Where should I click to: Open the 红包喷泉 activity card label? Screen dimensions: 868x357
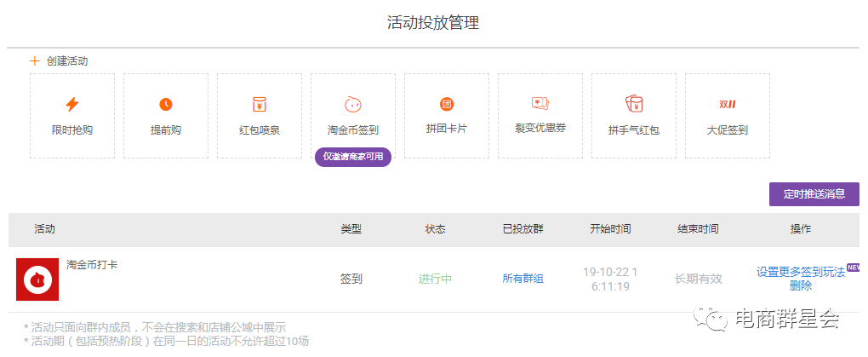[x=259, y=130]
